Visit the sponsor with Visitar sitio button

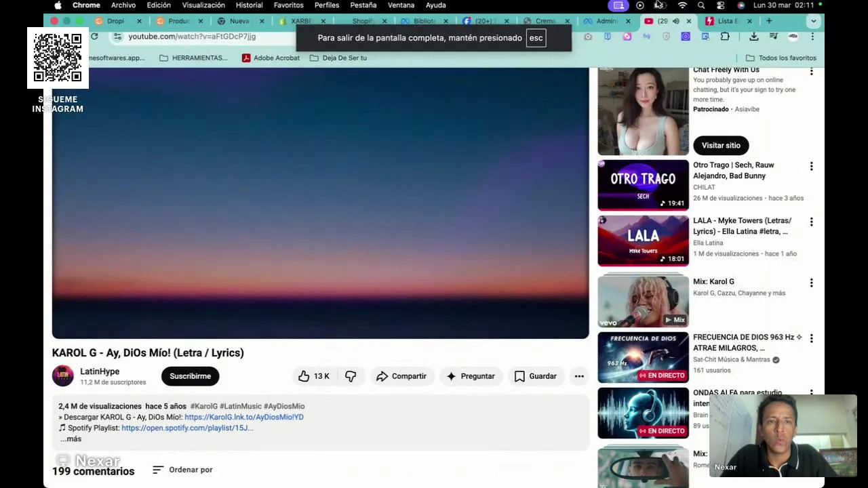click(x=721, y=145)
